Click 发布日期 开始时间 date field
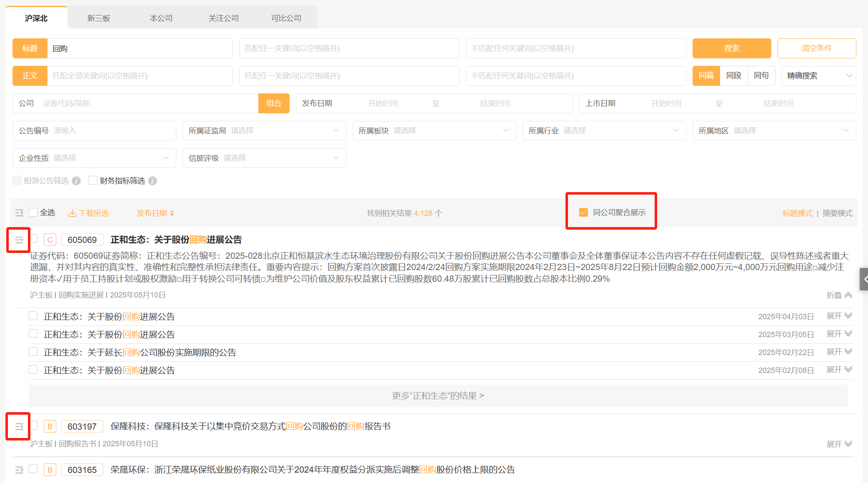 click(383, 103)
